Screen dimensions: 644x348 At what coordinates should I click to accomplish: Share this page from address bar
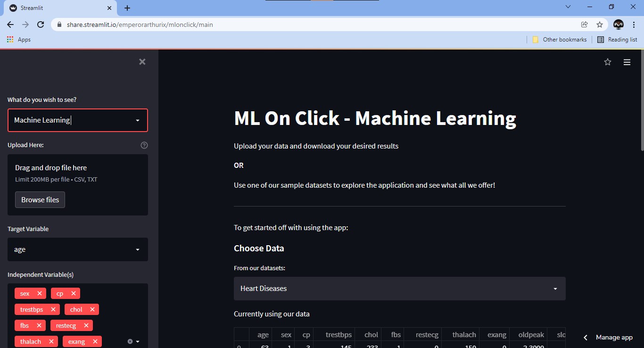(584, 25)
